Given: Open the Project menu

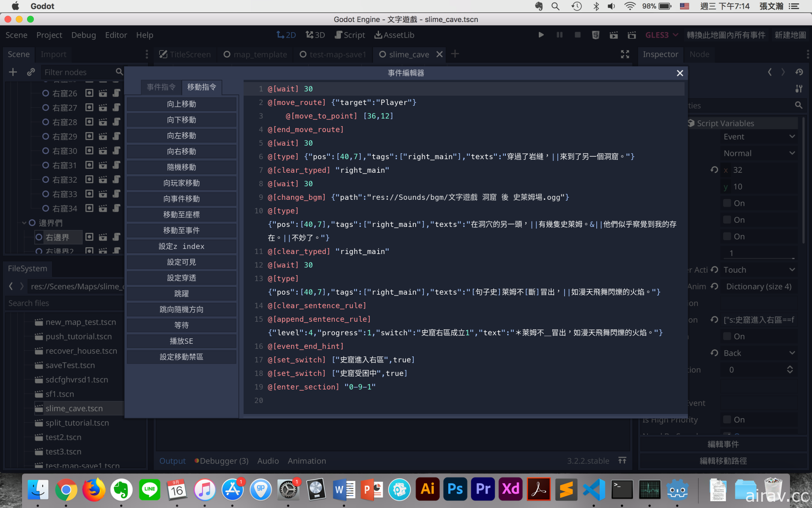Looking at the screenshot, I should 49,35.
